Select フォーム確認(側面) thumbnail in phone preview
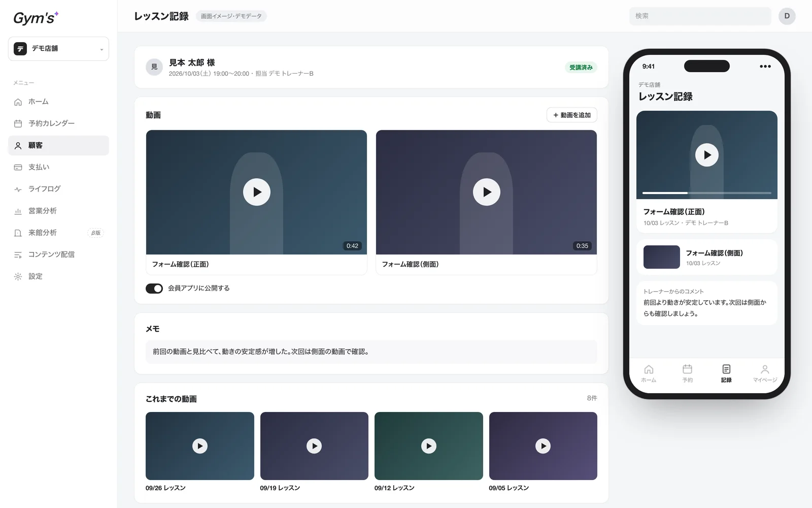The width and height of the screenshot is (812, 508). pos(662,257)
